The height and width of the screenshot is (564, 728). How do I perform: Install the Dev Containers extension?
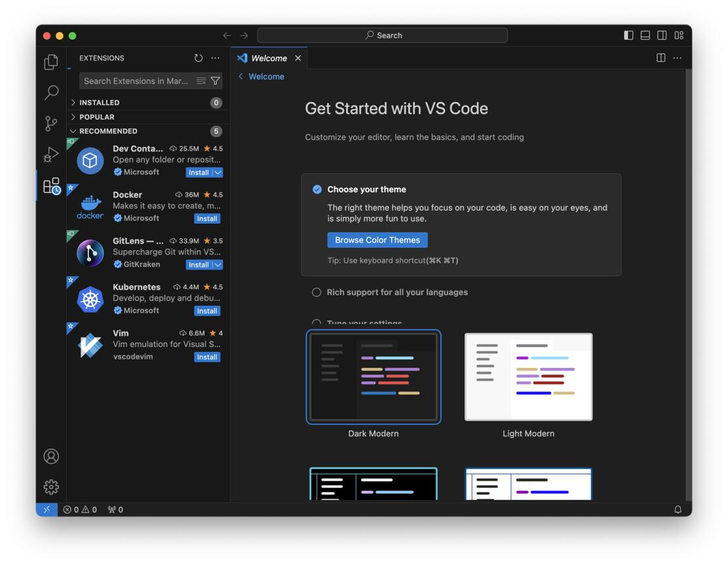pos(199,172)
